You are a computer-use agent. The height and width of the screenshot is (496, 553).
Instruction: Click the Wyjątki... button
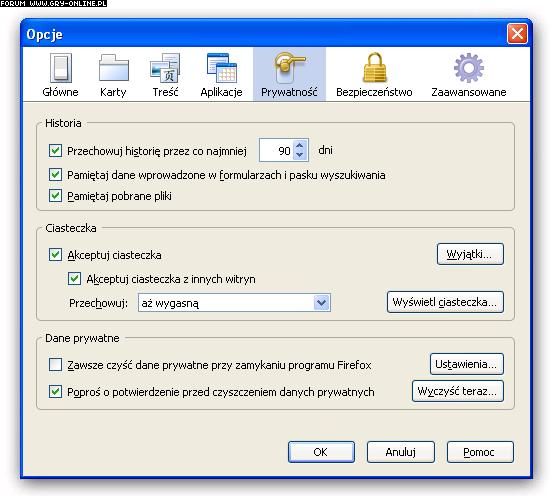click(x=470, y=254)
